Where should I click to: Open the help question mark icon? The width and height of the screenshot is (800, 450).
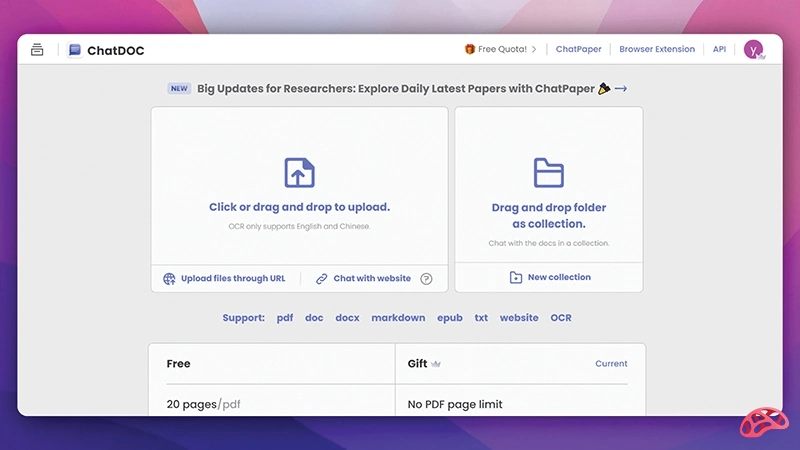[x=426, y=279]
